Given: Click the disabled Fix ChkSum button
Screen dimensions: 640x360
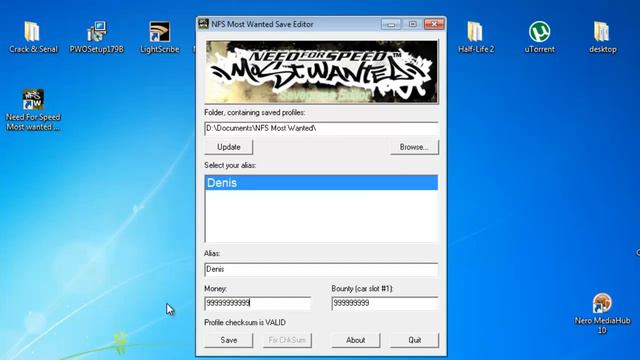Looking at the screenshot, I should [287, 340].
